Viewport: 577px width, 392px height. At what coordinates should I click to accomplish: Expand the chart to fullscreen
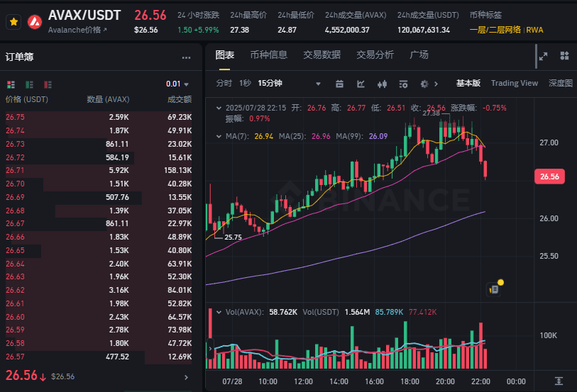(543, 56)
